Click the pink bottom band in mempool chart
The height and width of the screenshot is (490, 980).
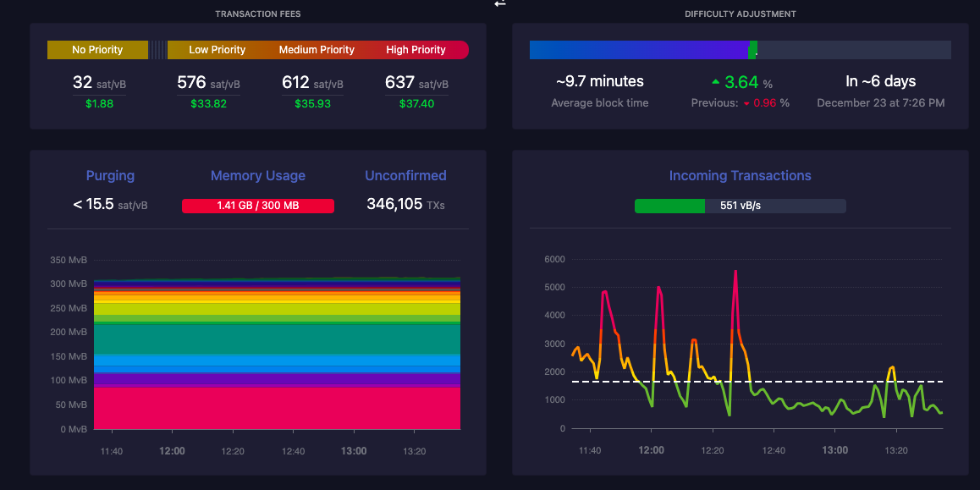pos(277,408)
